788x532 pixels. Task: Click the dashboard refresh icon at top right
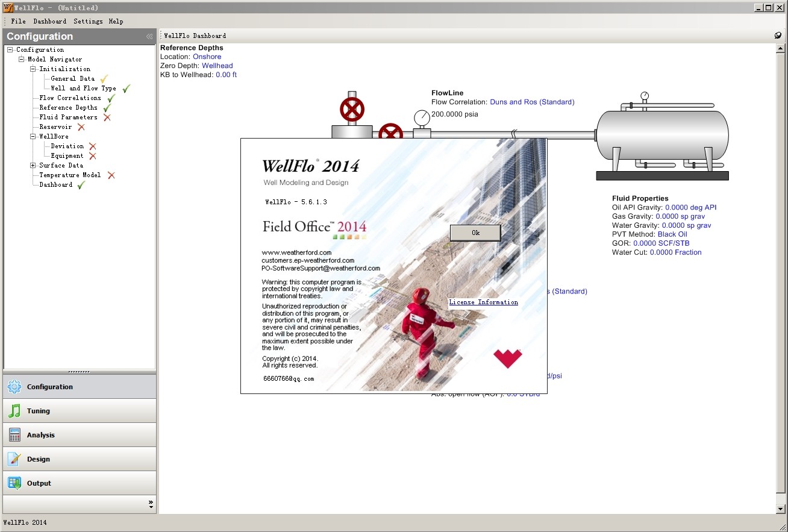778,36
